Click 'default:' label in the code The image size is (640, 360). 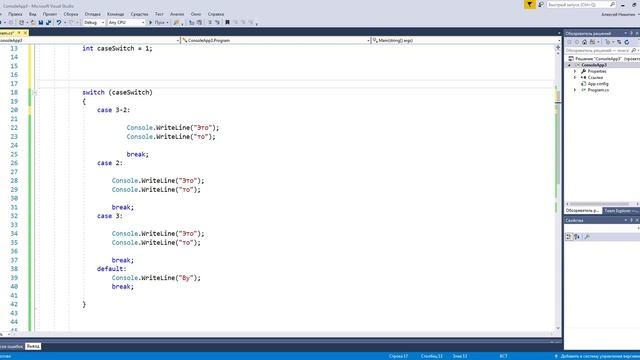(x=111, y=269)
